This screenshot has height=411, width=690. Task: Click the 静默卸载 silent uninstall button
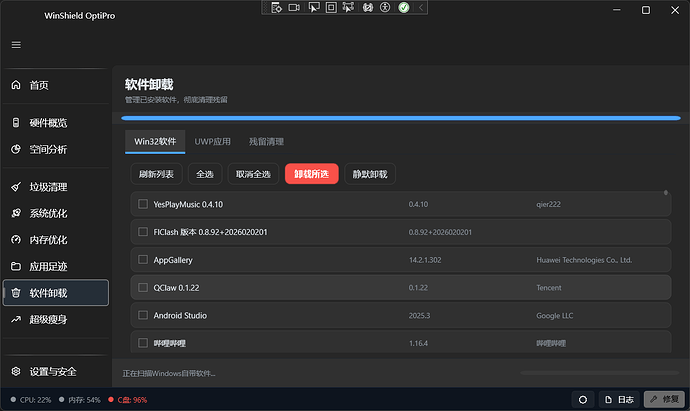click(370, 174)
